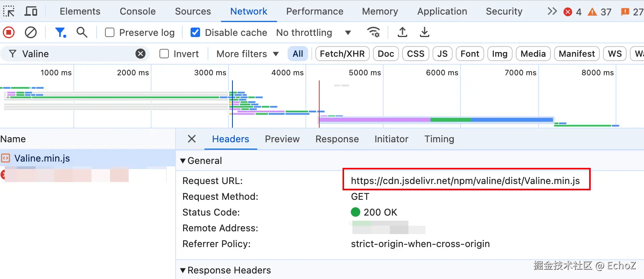The image size is (644, 279).
Task: Filter by Fetch/XHR requests
Action: (342, 54)
